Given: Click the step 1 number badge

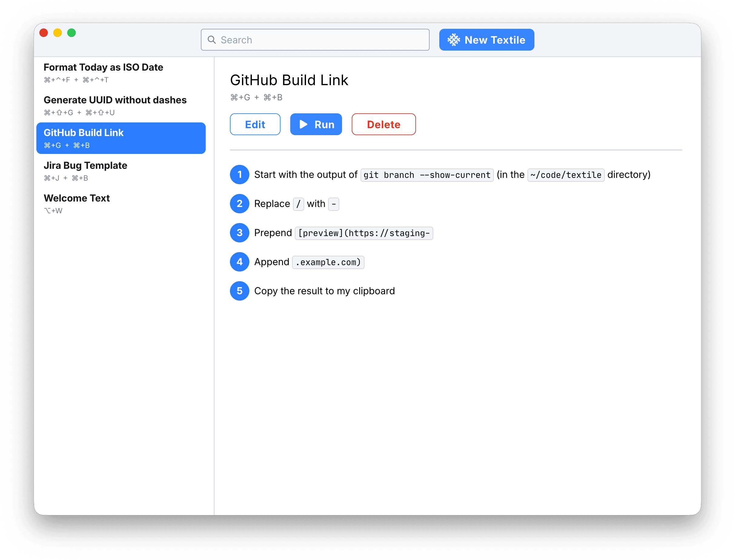Looking at the screenshot, I should [x=239, y=174].
